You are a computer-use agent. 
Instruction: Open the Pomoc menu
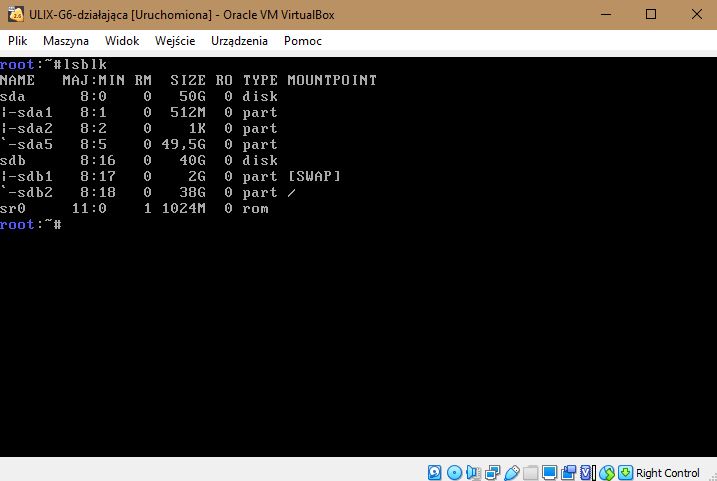tap(302, 41)
